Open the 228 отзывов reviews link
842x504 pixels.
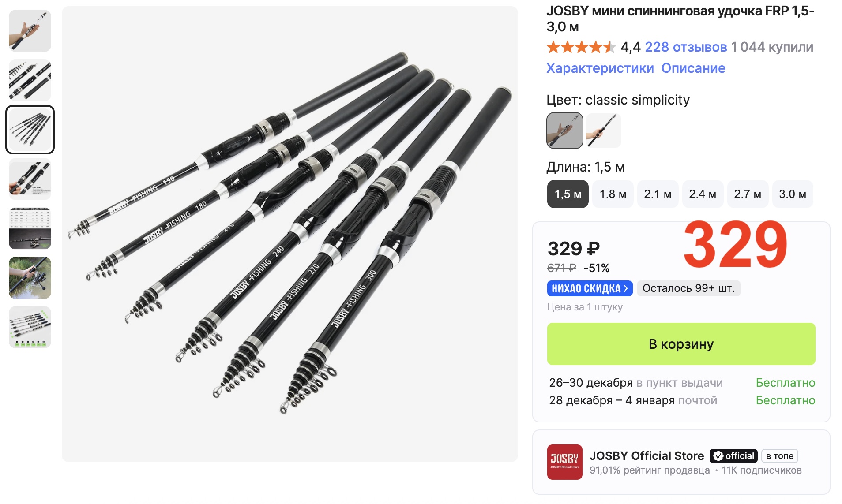685,47
